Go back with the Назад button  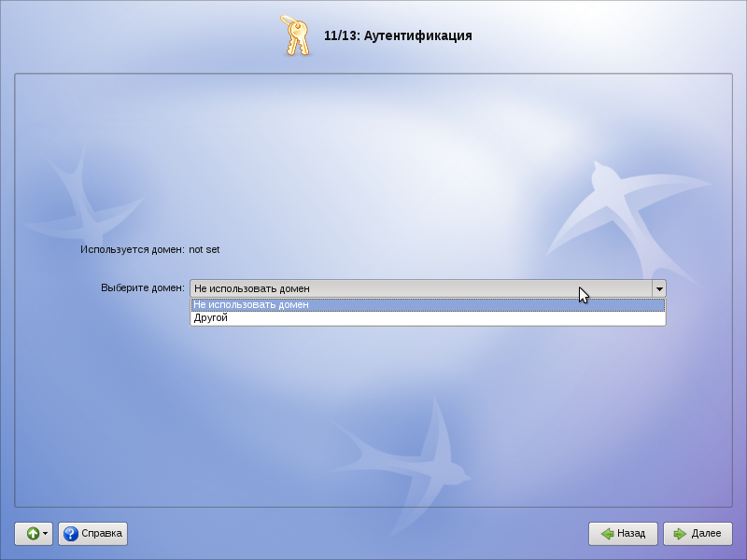(623, 534)
